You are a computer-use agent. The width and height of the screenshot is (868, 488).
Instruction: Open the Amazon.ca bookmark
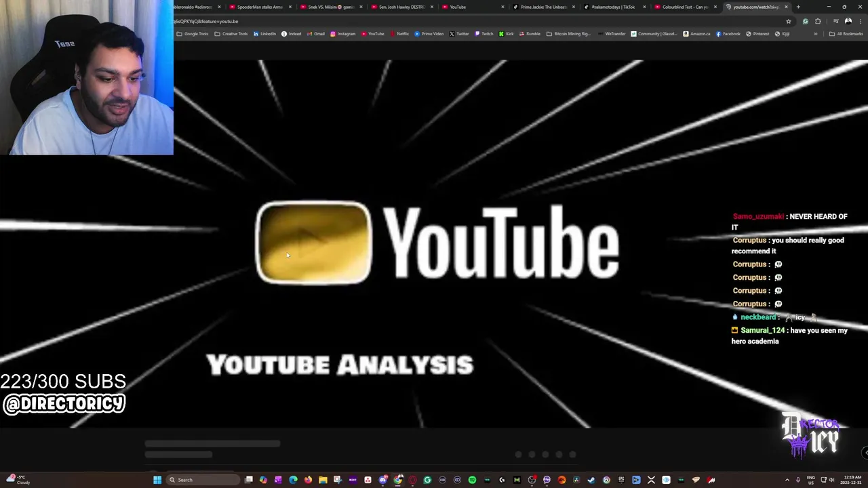pos(697,34)
